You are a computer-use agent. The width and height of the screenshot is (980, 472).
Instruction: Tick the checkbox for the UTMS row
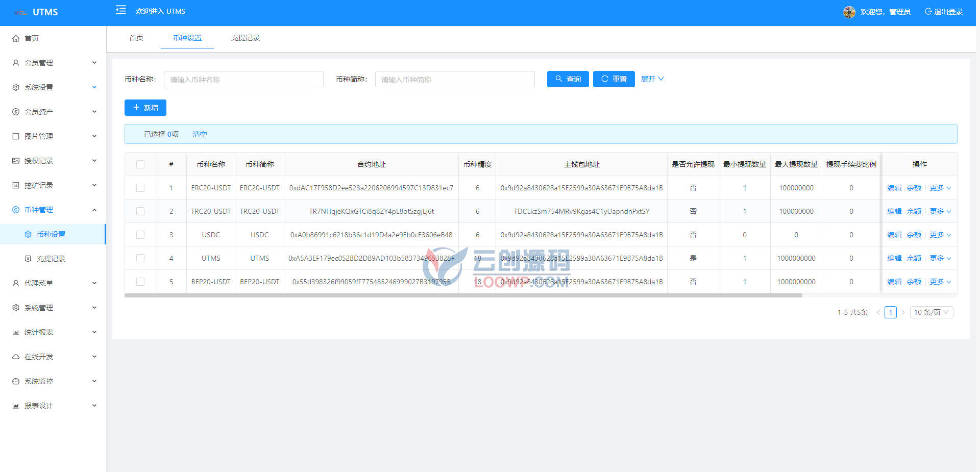click(x=140, y=258)
